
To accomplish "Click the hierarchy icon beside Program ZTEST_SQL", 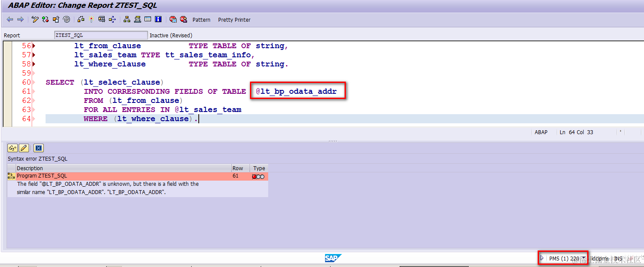I will (x=12, y=176).
